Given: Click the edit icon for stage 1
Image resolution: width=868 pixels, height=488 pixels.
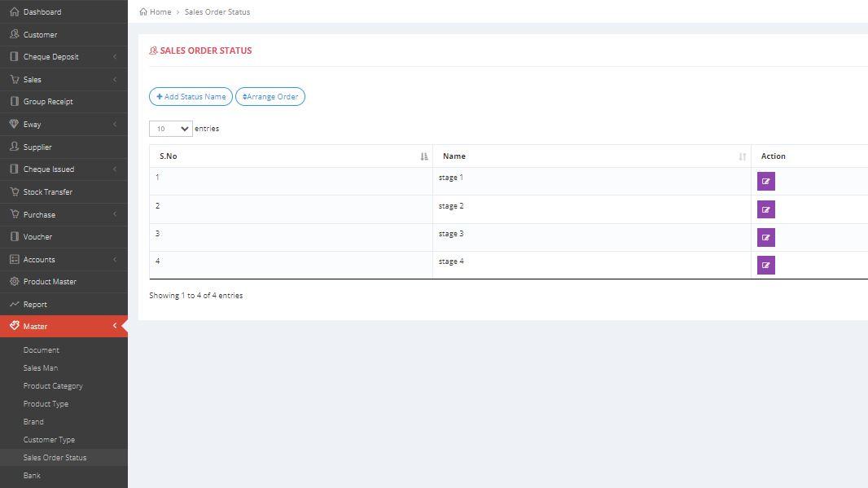Looking at the screenshot, I should (765, 181).
